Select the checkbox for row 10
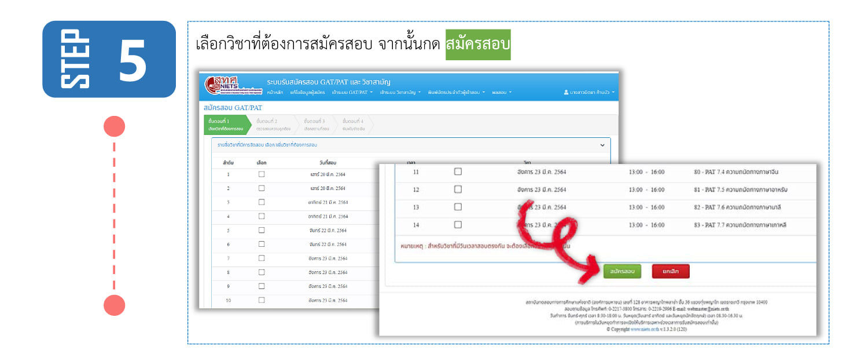 click(262, 300)
